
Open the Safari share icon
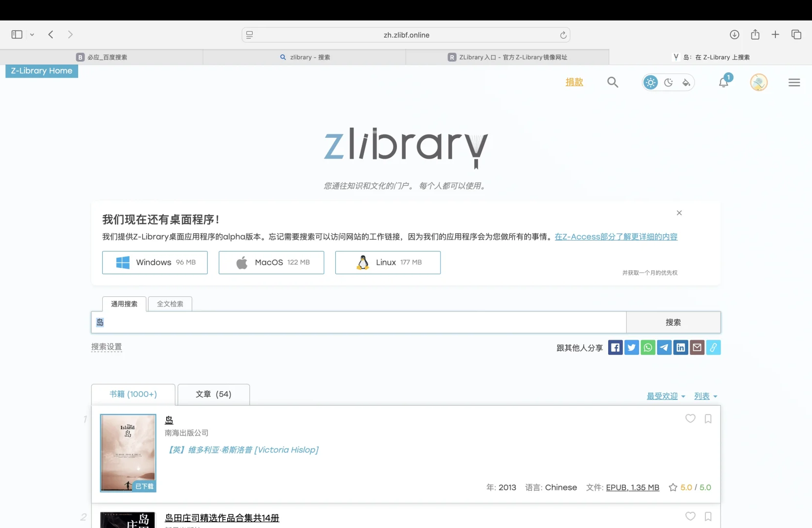point(755,34)
